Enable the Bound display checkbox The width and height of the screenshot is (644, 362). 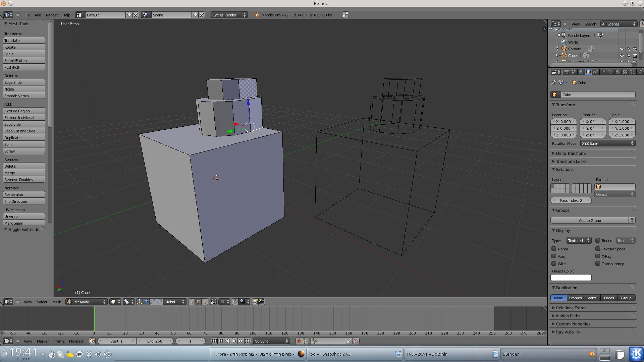coord(598,240)
